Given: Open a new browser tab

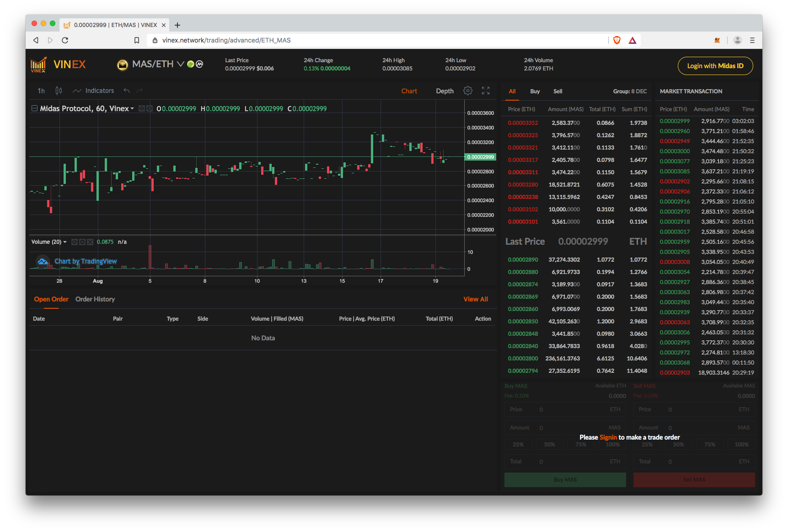Looking at the screenshot, I should [177, 25].
